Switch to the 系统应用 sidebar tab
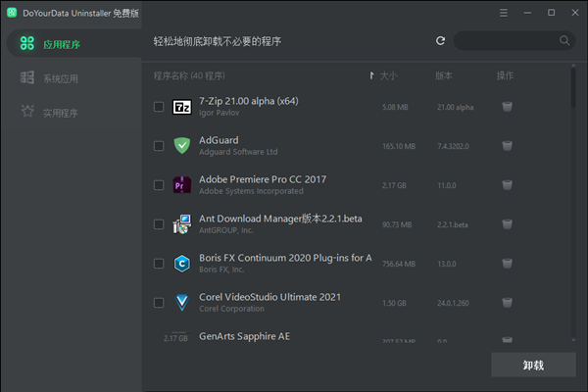 tap(60, 78)
